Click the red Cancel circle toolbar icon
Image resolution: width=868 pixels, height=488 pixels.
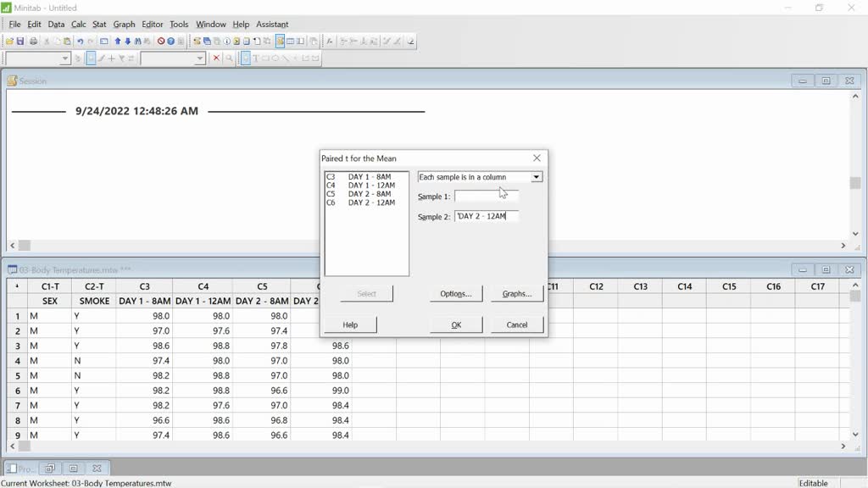(x=160, y=41)
